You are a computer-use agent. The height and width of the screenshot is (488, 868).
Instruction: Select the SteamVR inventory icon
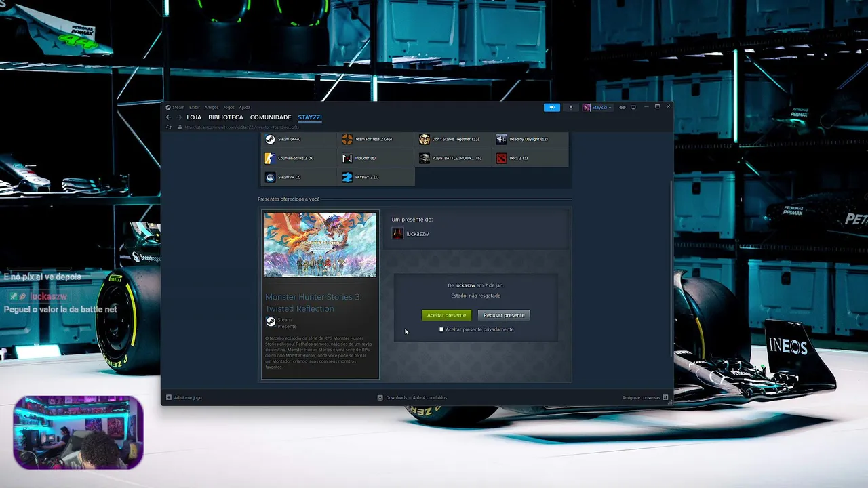pyautogui.click(x=270, y=177)
